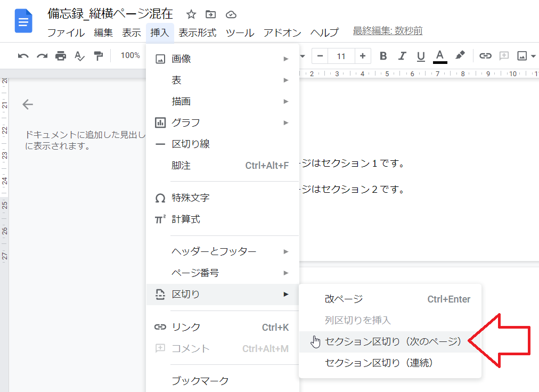Open the 編集 menu
539x392 pixels.
[103, 32]
